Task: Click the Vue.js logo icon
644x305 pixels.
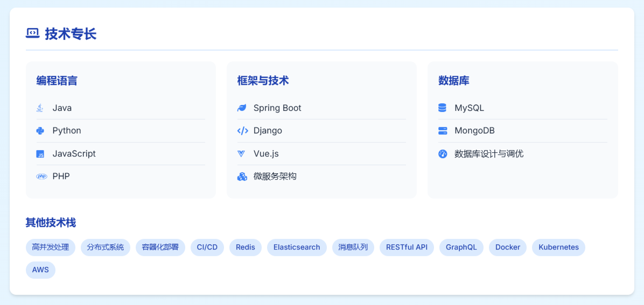Action: (x=241, y=154)
